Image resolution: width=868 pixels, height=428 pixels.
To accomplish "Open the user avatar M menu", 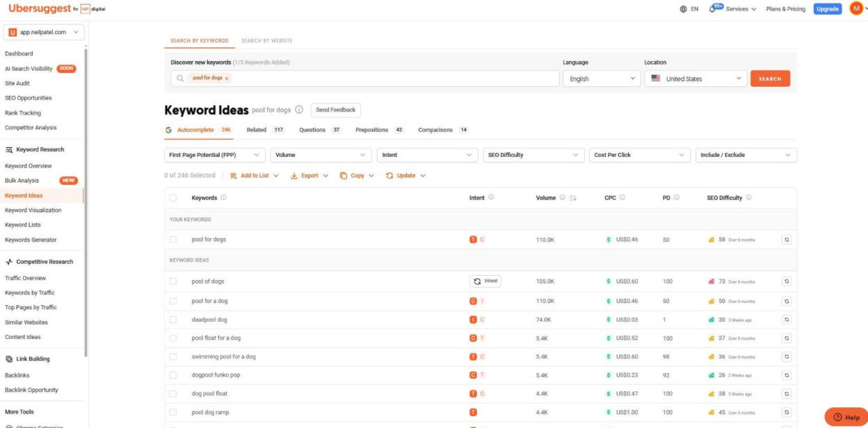I will coord(856,8).
